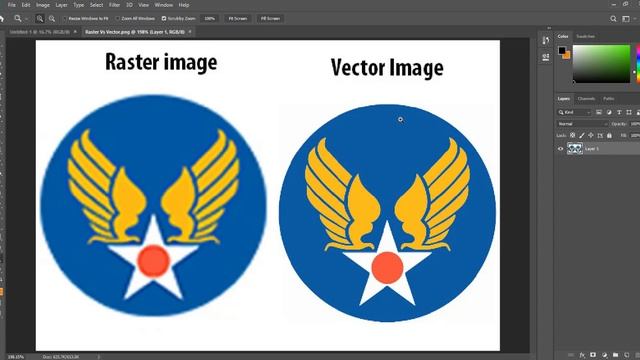Click the foreground color swatch
The image size is (640, 360).
562,50
